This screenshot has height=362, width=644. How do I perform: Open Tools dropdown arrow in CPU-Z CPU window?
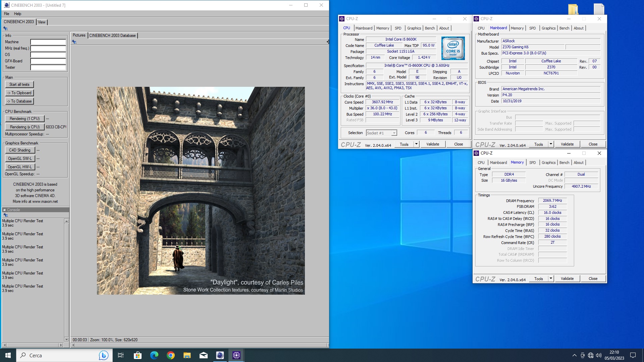[416, 144]
